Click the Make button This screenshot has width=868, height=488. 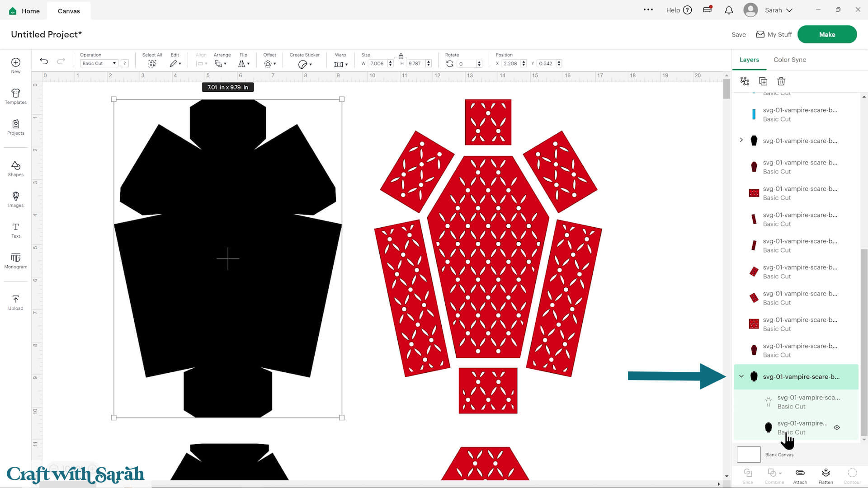pyautogui.click(x=827, y=34)
